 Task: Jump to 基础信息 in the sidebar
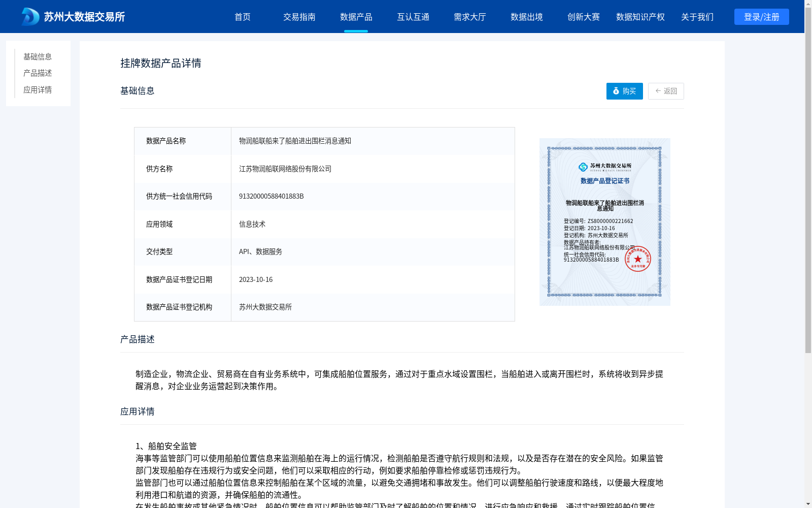(x=38, y=56)
